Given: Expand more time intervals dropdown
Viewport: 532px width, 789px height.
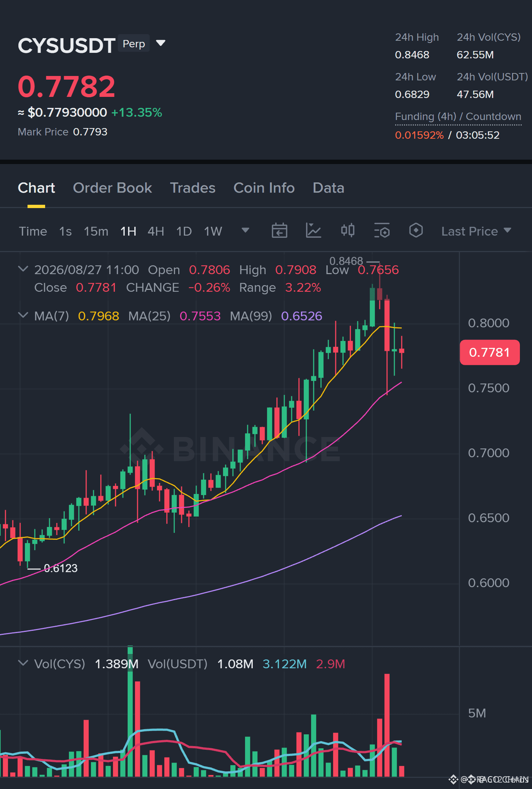Looking at the screenshot, I should [x=245, y=230].
